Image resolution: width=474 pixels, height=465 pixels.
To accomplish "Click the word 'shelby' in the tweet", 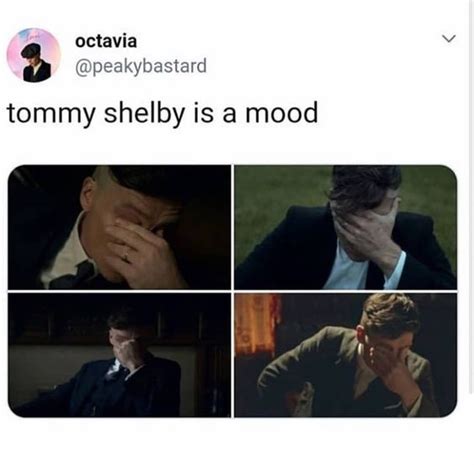I will pos(144,113).
